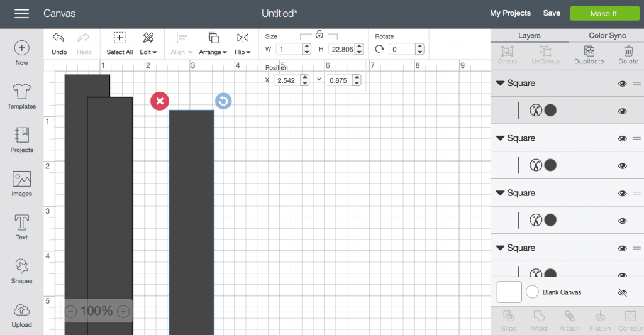Open the Templates t-shirt icon
This screenshot has width=644, height=335.
click(x=21, y=92)
